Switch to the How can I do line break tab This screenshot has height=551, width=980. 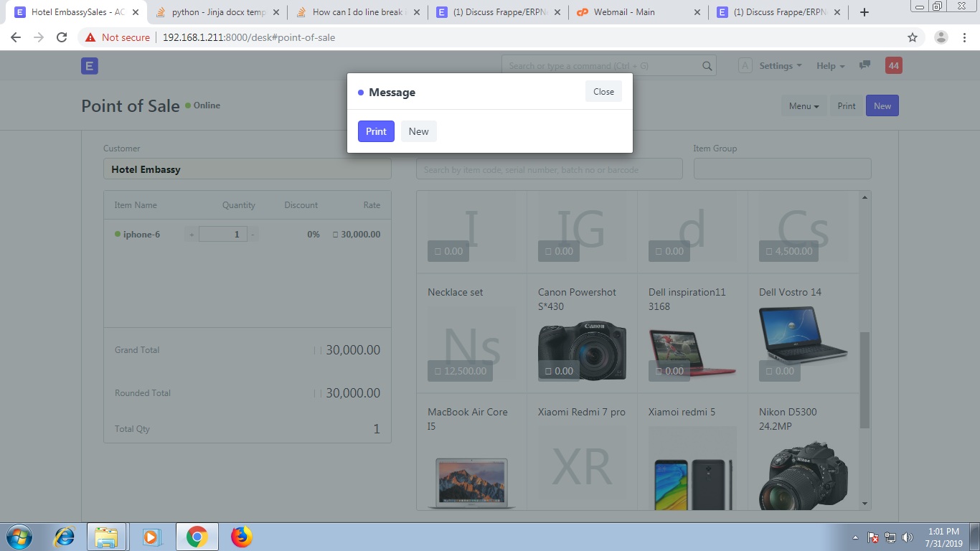(x=357, y=12)
